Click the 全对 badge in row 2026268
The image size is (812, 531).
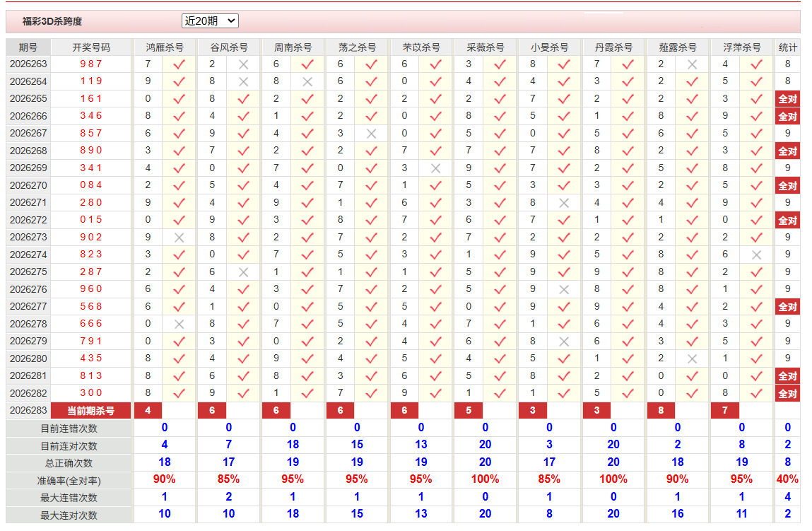point(788,151)
